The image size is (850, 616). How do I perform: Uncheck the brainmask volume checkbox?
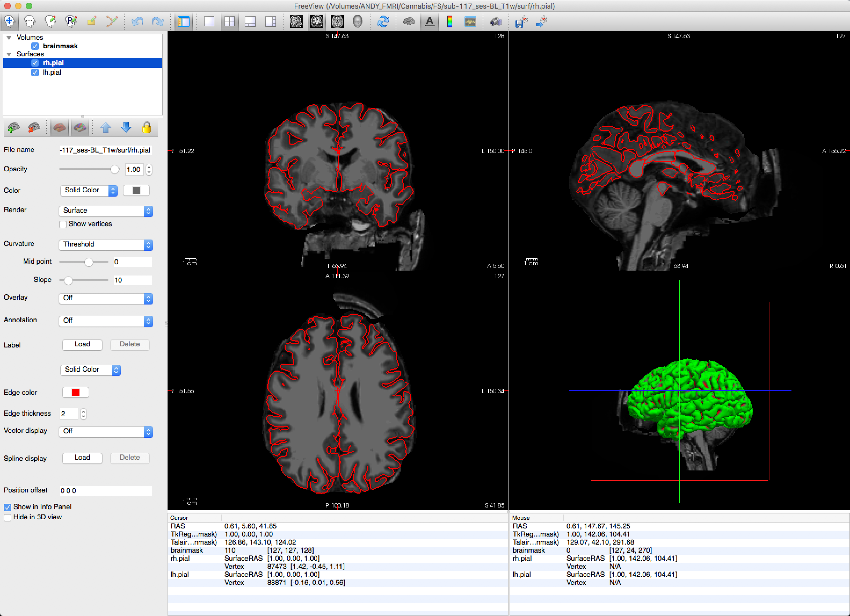click(35, 46)
